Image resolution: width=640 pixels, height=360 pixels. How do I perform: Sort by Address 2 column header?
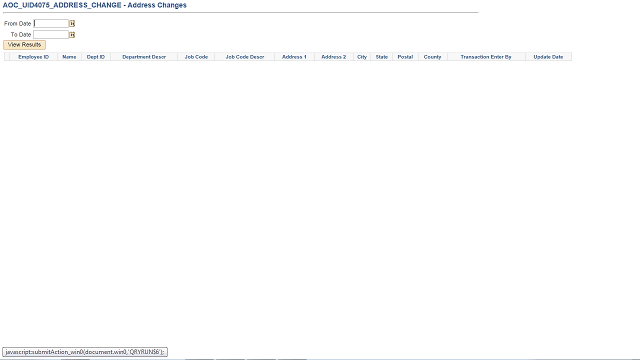tap(334, 57)
